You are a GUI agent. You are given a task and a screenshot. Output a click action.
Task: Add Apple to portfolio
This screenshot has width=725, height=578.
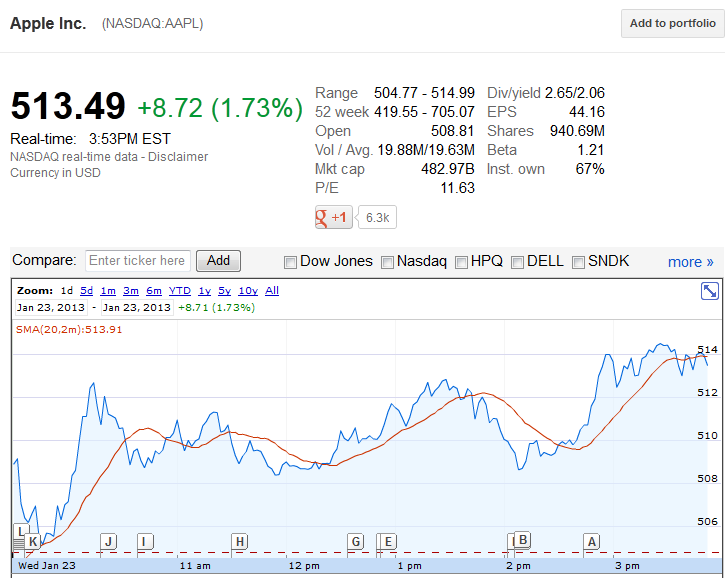coord(672,23)
